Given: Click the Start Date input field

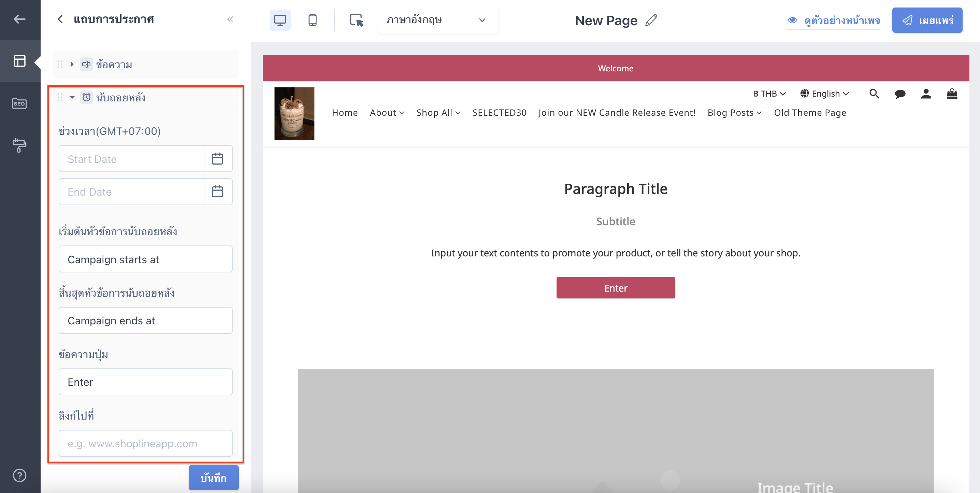Looking at the screenshot, I should (132, 159).
